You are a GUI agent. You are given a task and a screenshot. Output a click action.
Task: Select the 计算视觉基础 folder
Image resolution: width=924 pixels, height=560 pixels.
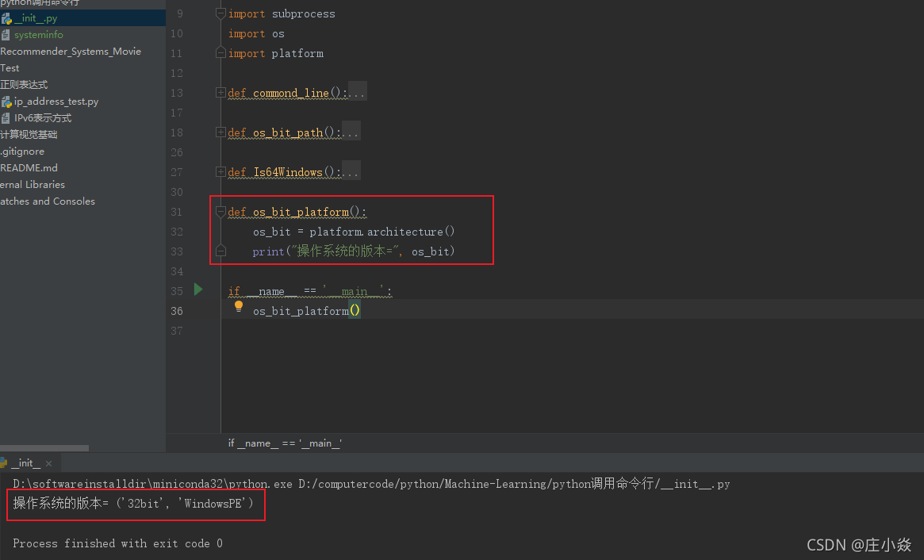point(29,134)
